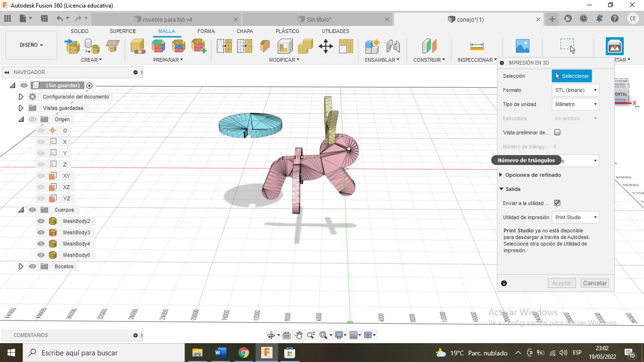
Task: Select the Plane Cut tool in Modificar
Action: click(265, 47)
